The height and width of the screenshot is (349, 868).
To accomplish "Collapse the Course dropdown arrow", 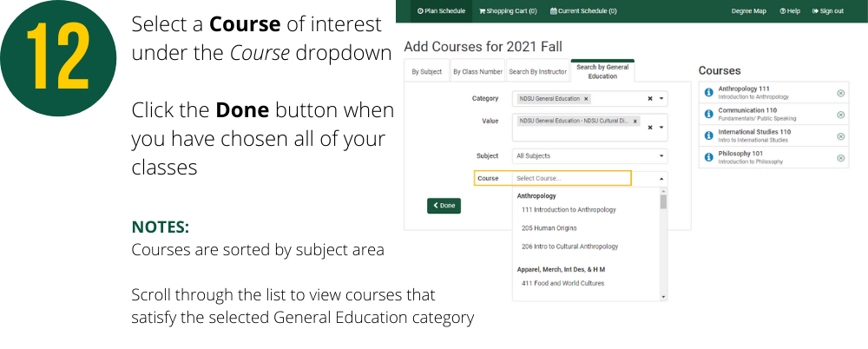I will coord(662,178).
